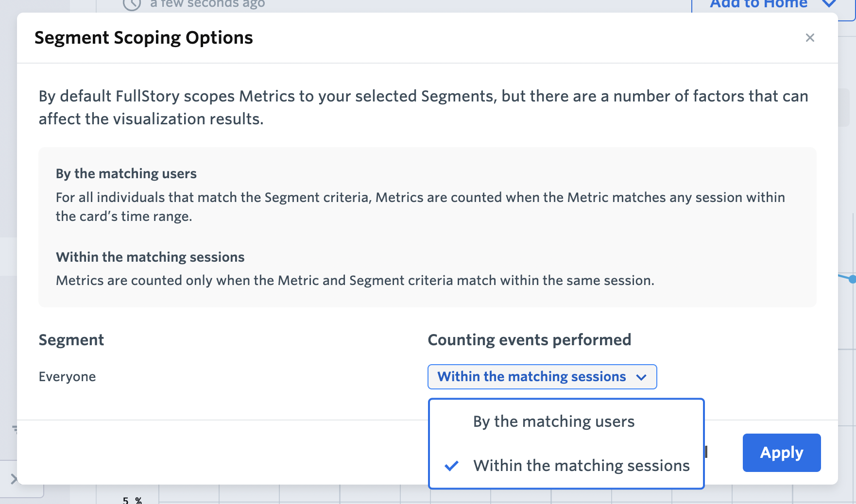
Task: Close the Segment Scoping Options dialog
Action: 809,38
